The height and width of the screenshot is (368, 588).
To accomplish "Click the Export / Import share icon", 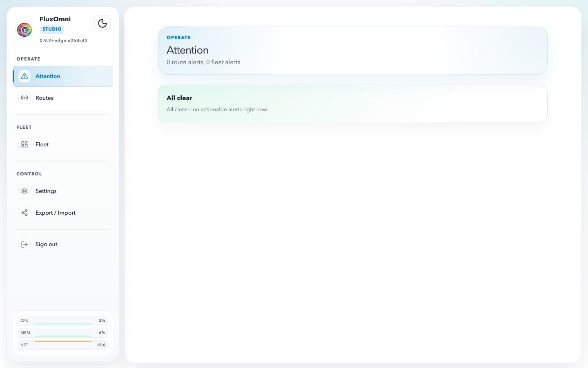I will (24, 213).
